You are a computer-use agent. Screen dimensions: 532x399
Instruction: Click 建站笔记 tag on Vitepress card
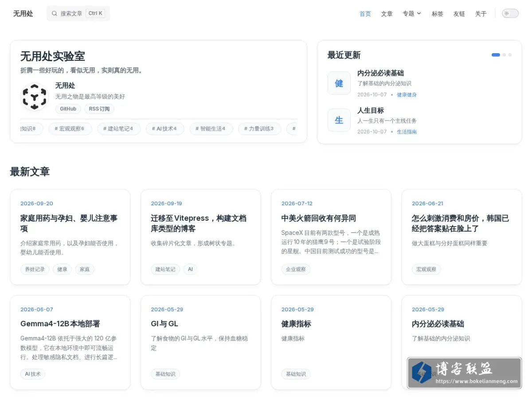click(x=165, y=269)
